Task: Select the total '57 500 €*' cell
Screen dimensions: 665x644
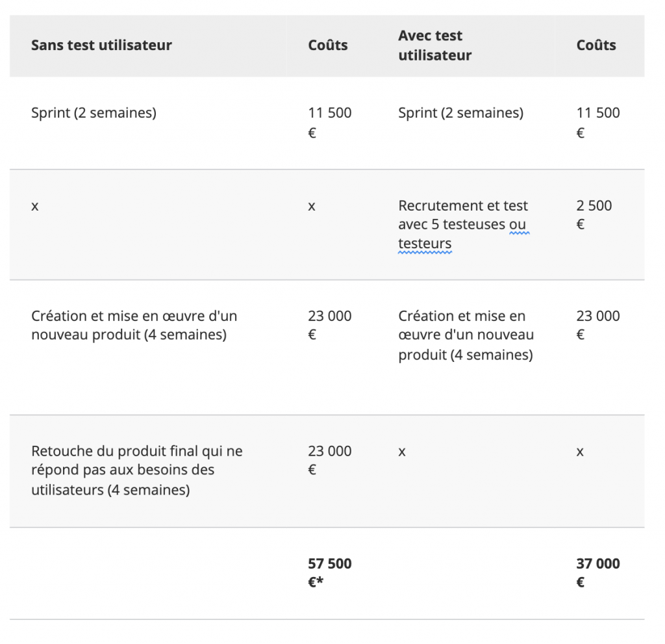Action: point(329,573)
